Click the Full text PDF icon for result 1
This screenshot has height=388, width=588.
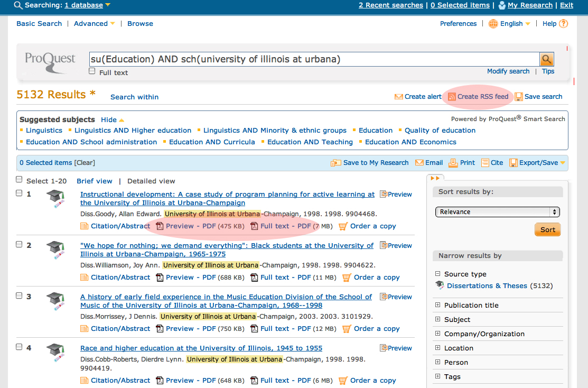pyautogui.click(x=254, y=226)
